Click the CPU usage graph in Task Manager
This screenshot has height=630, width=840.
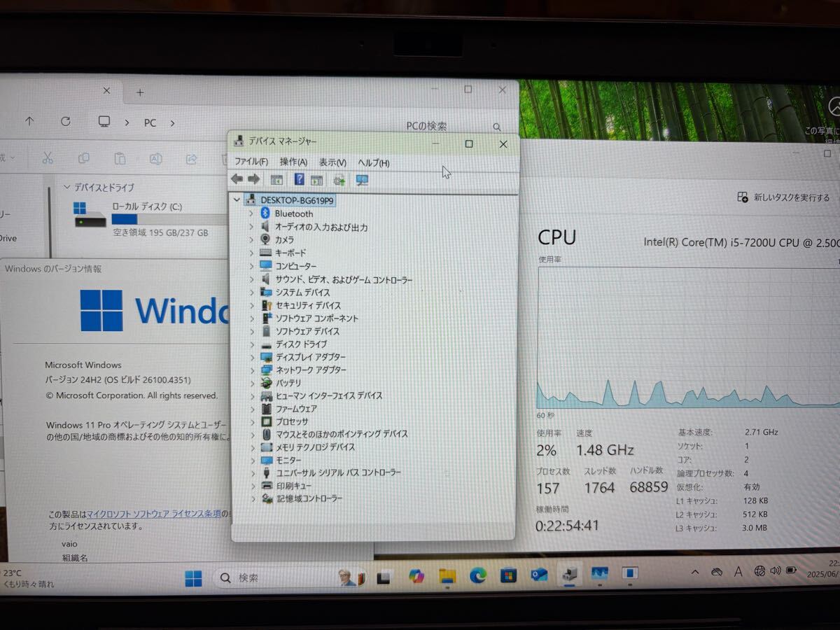pyautogui.click(x=688, y=337)
